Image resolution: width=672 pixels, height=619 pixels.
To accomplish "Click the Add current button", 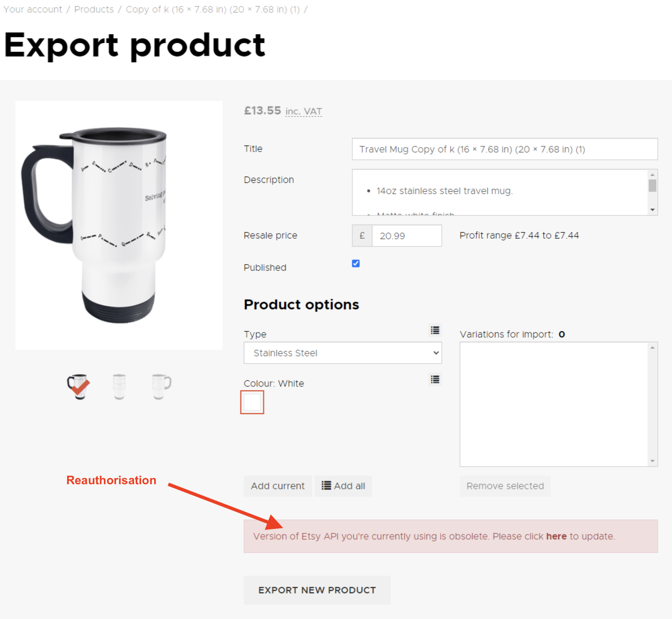I will pyautogui.click(x=278, y=486).
